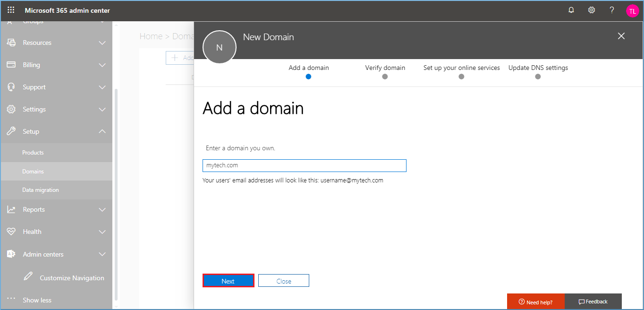The height and width of the screenshot is (310, 644).
Task: Click the Home breadcrumb link
Action: click(151, 36)
